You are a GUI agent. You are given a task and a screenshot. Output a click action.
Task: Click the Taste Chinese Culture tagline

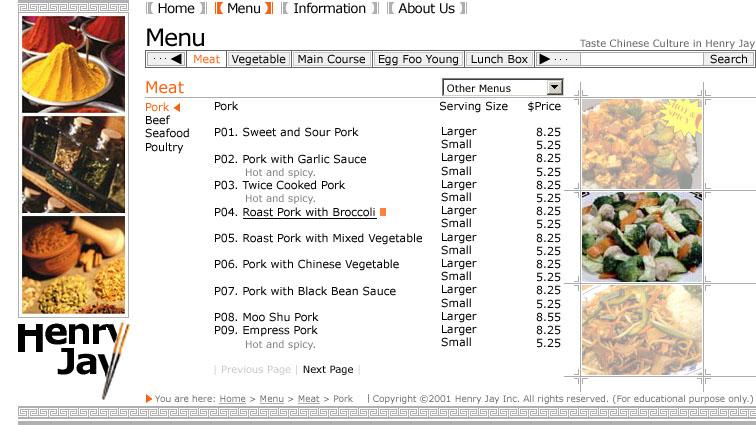point(667,43)
